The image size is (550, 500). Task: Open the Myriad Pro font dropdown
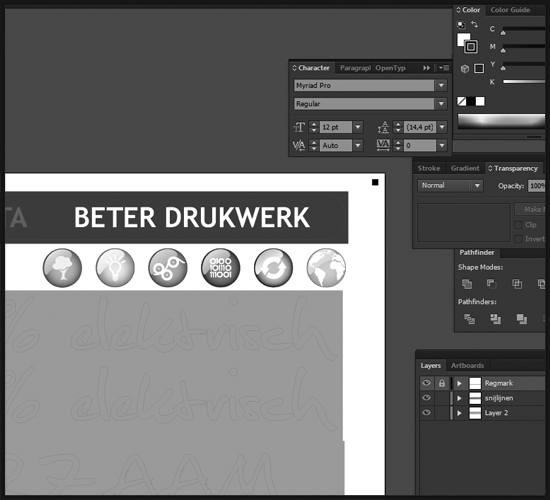441,85
